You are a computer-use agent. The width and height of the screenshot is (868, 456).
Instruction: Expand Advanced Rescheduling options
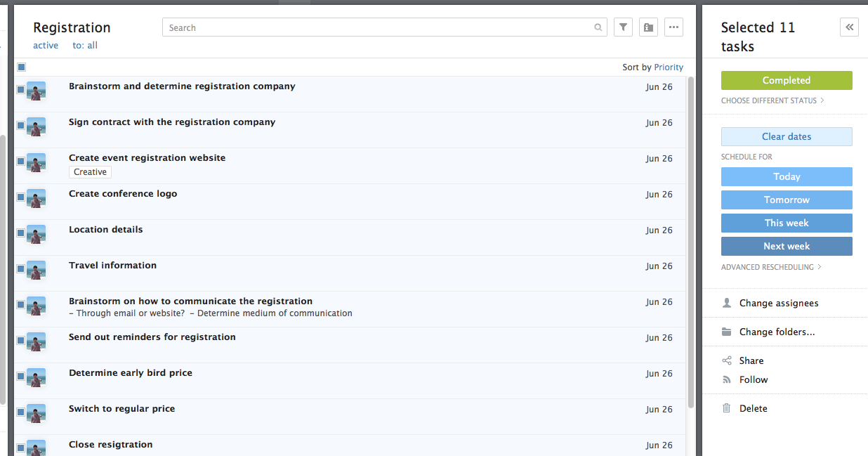(x=771, y=267)
